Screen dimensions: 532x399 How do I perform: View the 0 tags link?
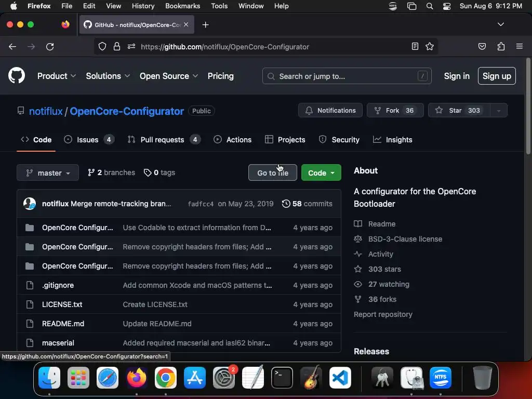coord(159,172)
